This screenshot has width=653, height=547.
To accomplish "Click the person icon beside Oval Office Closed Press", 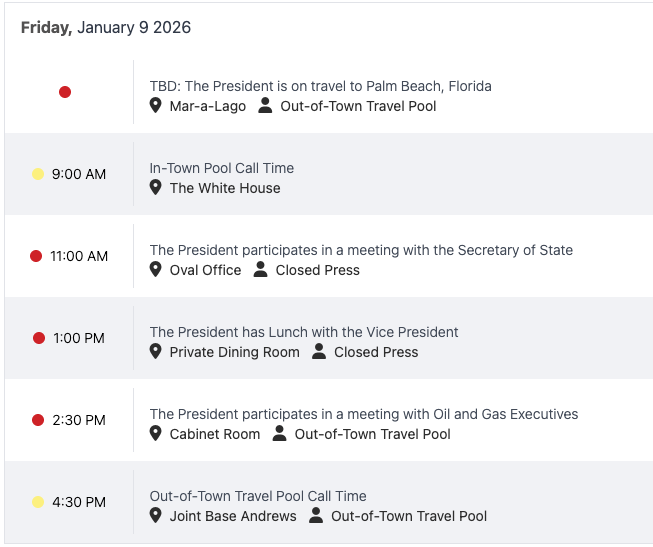I will (x=261, y=270).
